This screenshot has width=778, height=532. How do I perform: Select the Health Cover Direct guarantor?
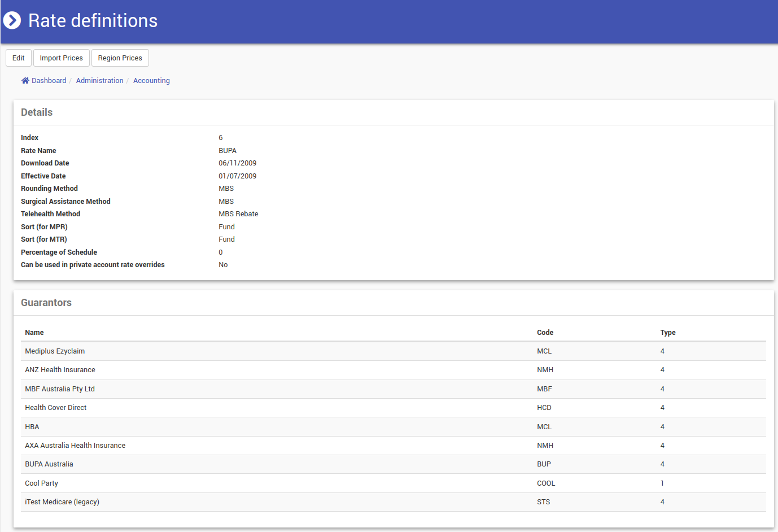pos(394,408)
